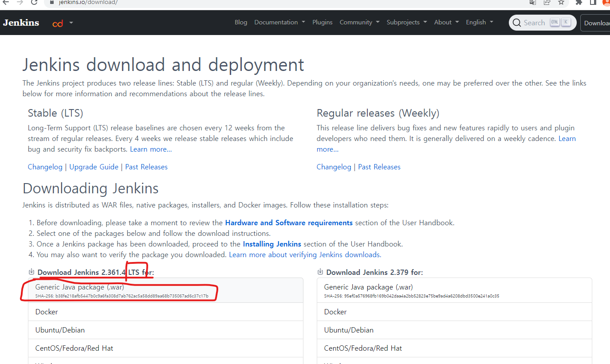
Task: Click the search magnifier icon
Action: point(517,23)
